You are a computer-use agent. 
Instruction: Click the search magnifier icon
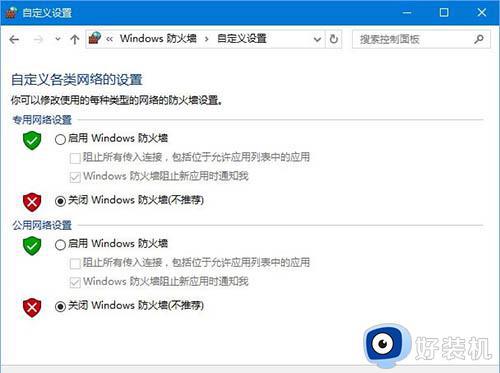point(479,39)
